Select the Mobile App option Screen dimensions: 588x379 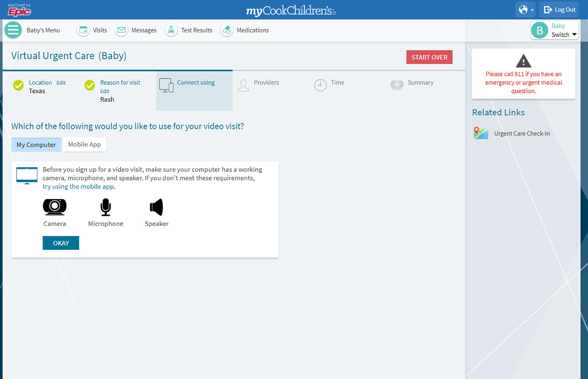pos(84,145)
